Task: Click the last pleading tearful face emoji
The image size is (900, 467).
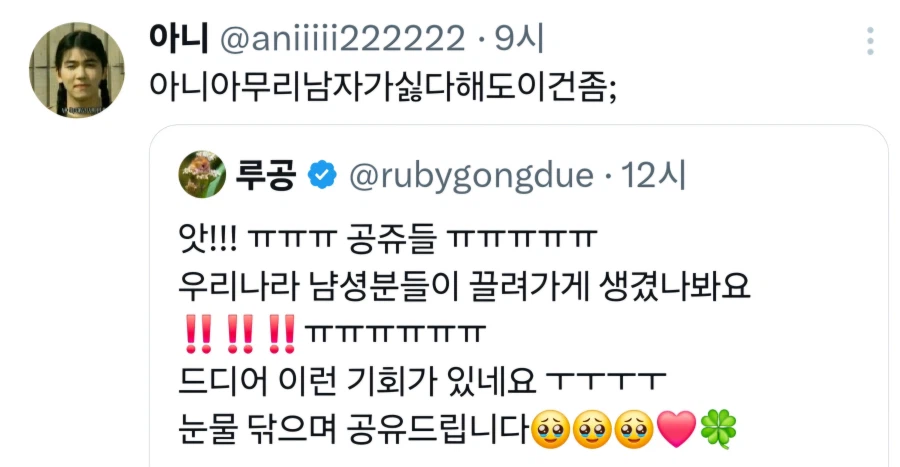Action: [634, 429]
